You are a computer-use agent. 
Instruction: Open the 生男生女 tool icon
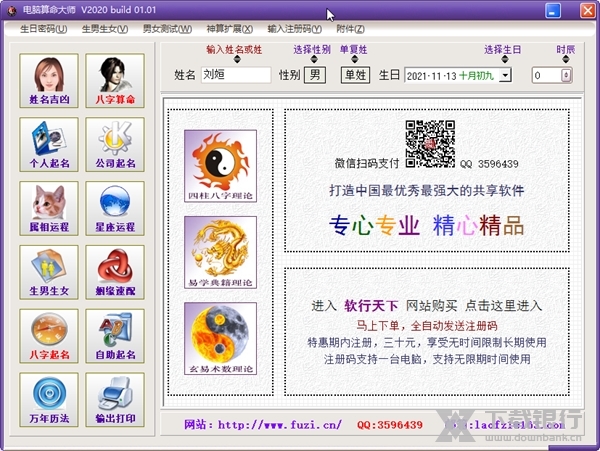49,272
